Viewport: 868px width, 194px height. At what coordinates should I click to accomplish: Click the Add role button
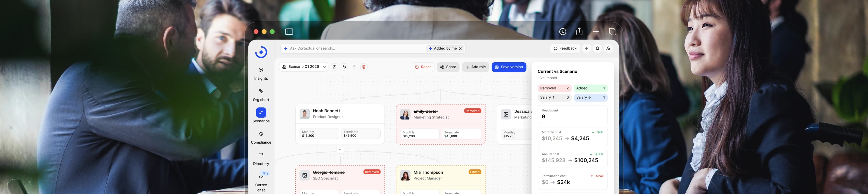[x=475, y=67]
